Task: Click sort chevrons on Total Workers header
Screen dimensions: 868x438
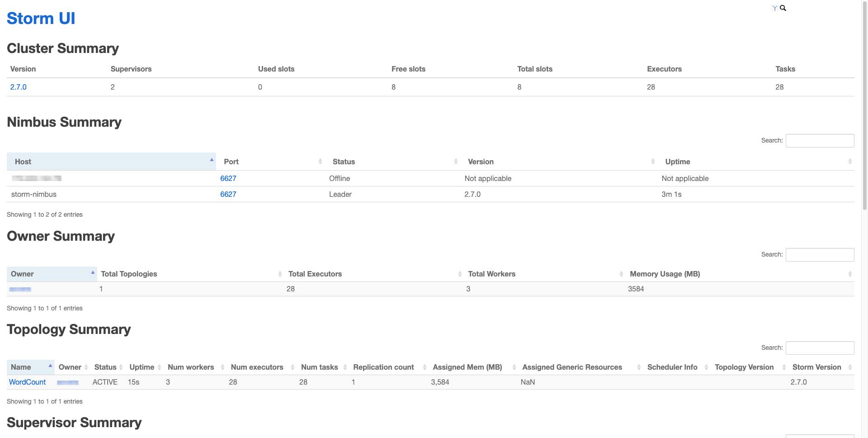Action: pyautogui.click(x=620, y=274)
